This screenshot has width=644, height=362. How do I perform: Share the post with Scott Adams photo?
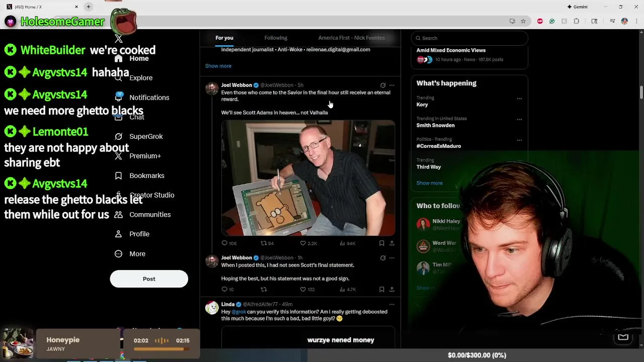(x=392, y=243)
